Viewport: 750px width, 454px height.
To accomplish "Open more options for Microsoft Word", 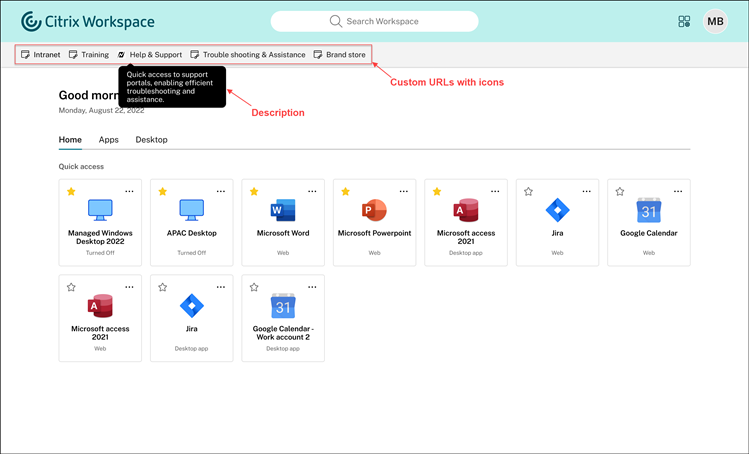I will [x=312, y=191].
